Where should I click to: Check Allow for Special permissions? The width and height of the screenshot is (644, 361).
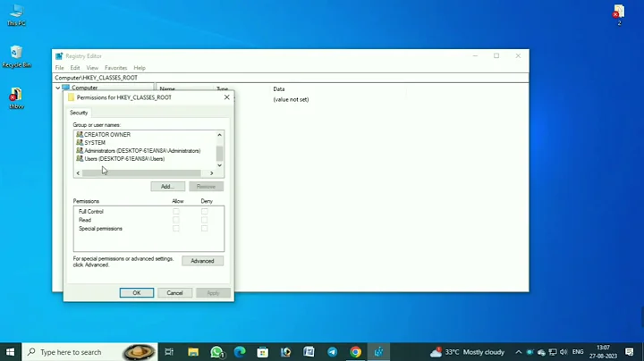click(x=176, y=229)
